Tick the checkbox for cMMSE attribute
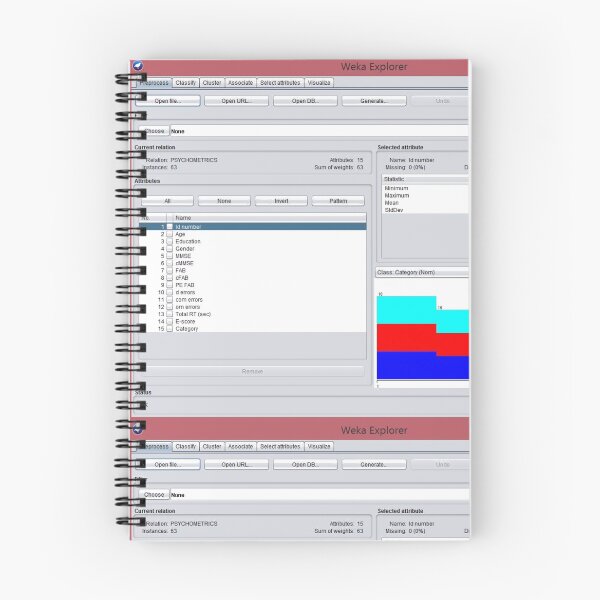Viewport: 600px width, 600px height. [x=170, y=263]
